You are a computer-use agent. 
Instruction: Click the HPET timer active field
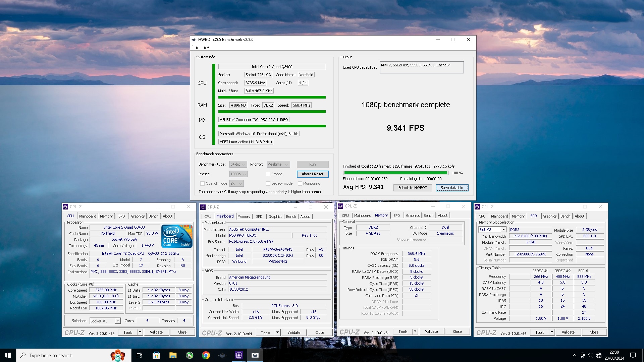[246, 142]
